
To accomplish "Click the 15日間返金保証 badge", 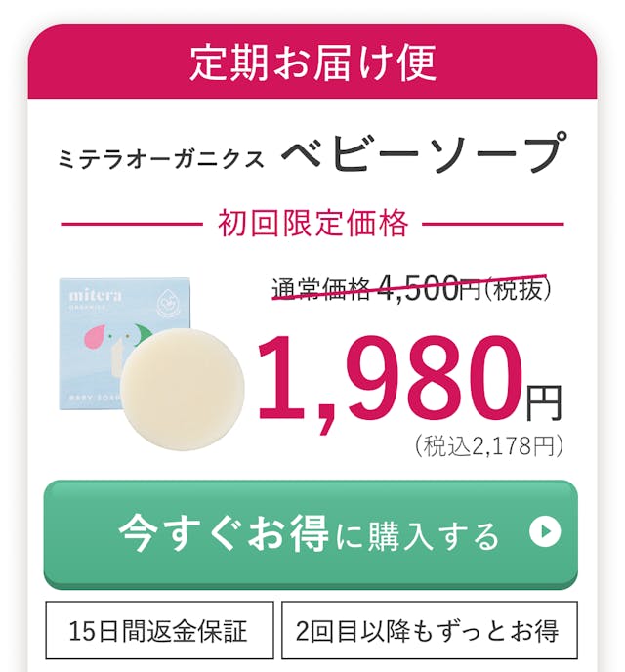I will coord(158,629).
